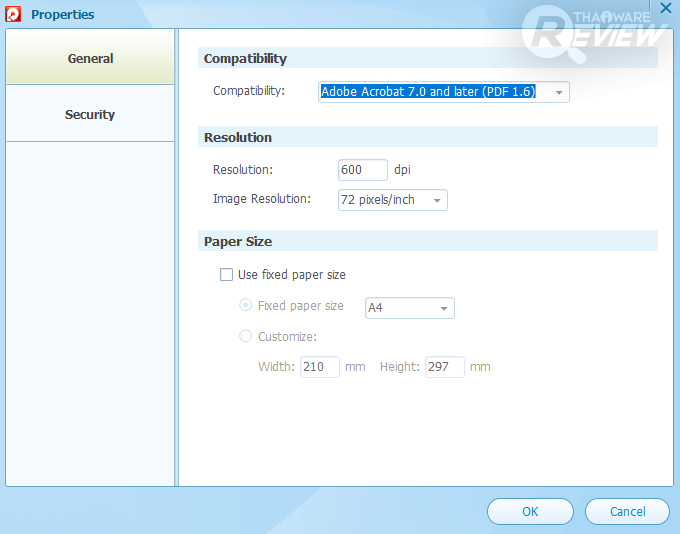
Task: Enable Use fixed paper size checkbox
Action: click(x=226, y=275)
